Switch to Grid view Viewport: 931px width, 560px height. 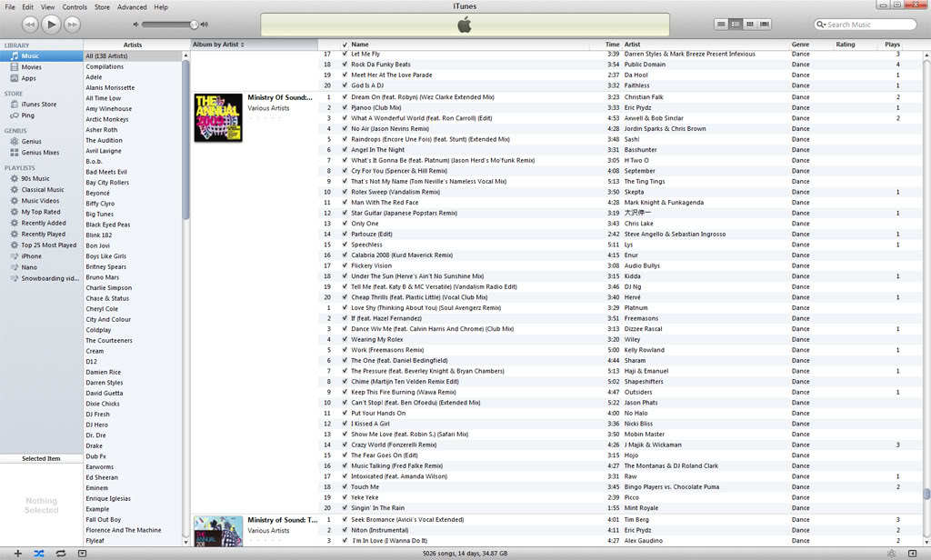pos(748,24)
